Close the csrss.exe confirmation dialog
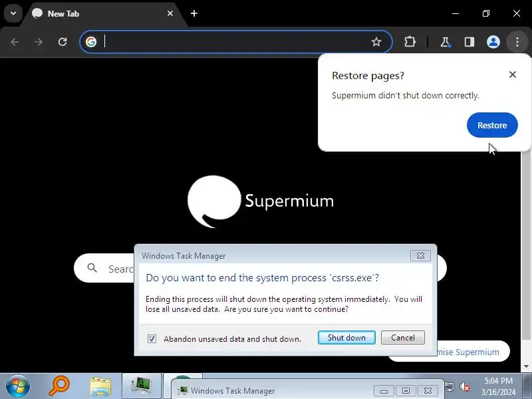 coord(420,256)
